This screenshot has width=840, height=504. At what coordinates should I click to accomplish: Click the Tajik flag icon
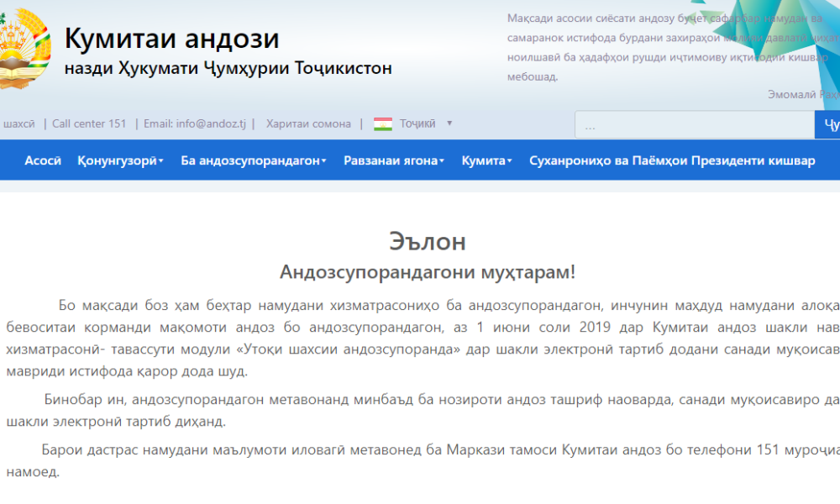click(383, 123)
